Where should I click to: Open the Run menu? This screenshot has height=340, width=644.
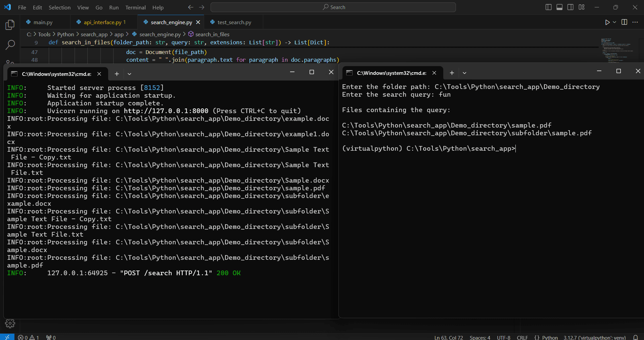[x=114, y=7]
